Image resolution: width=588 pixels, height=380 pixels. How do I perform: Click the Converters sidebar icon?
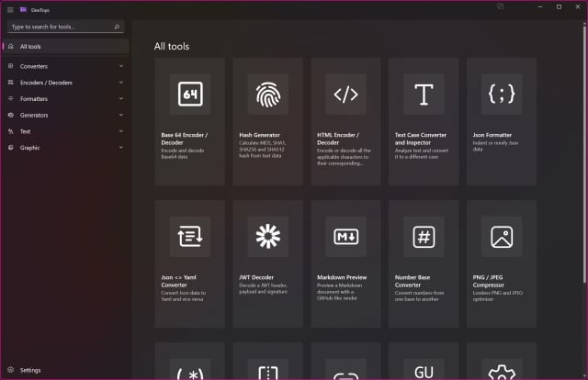(11, 66)
